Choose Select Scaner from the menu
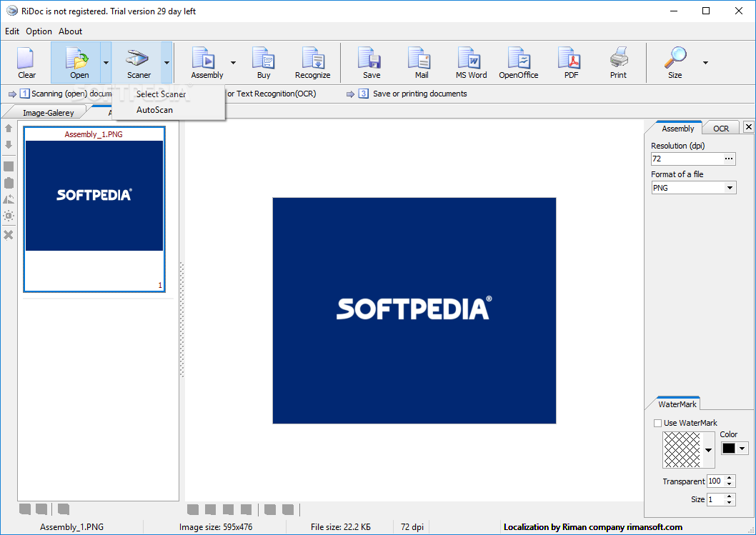This screenshot has width=756, height=535. click(x=168, y=94)
